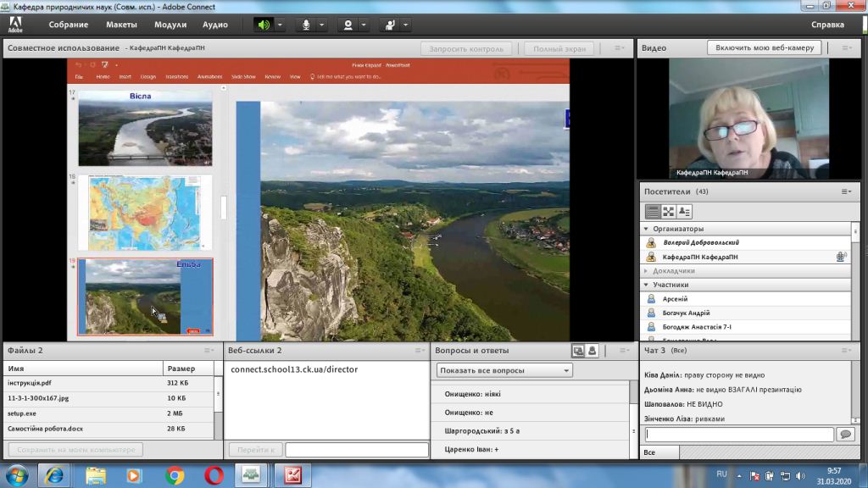The height and width of the screenshot is (488, 868).
Task: Select the Вісла slide 17 thumbnail
Action: coord(145,129)
